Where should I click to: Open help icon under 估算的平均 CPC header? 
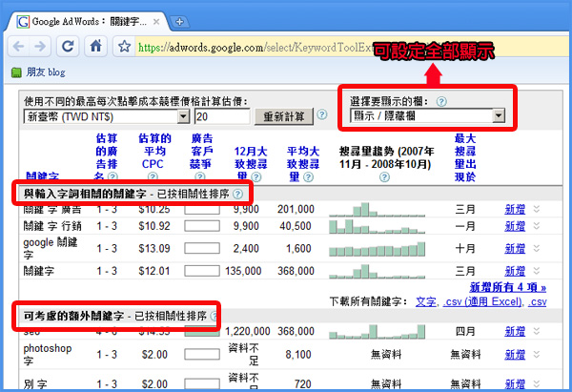point(153,177)
